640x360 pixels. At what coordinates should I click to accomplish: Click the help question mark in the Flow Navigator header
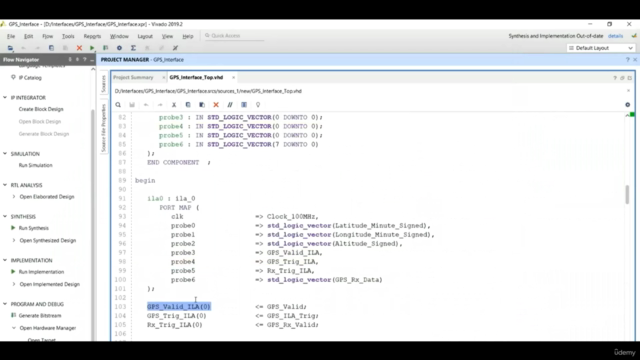point(85,60)
